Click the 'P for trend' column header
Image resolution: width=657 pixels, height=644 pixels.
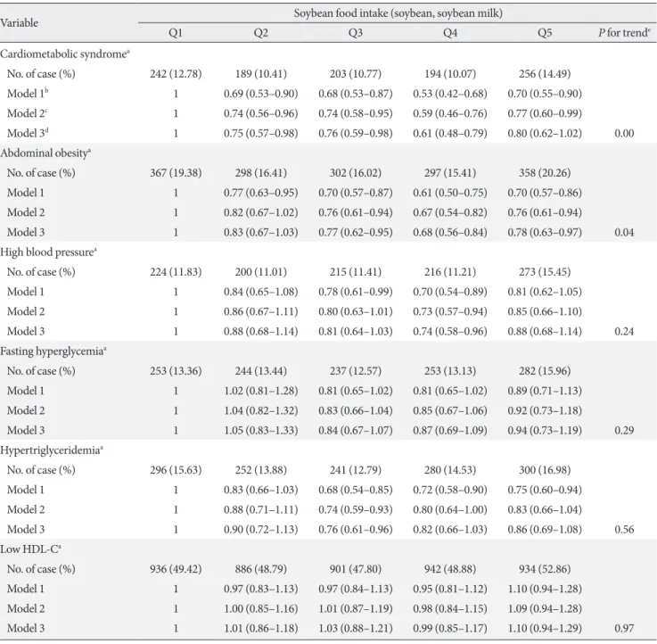click(624, 33)
